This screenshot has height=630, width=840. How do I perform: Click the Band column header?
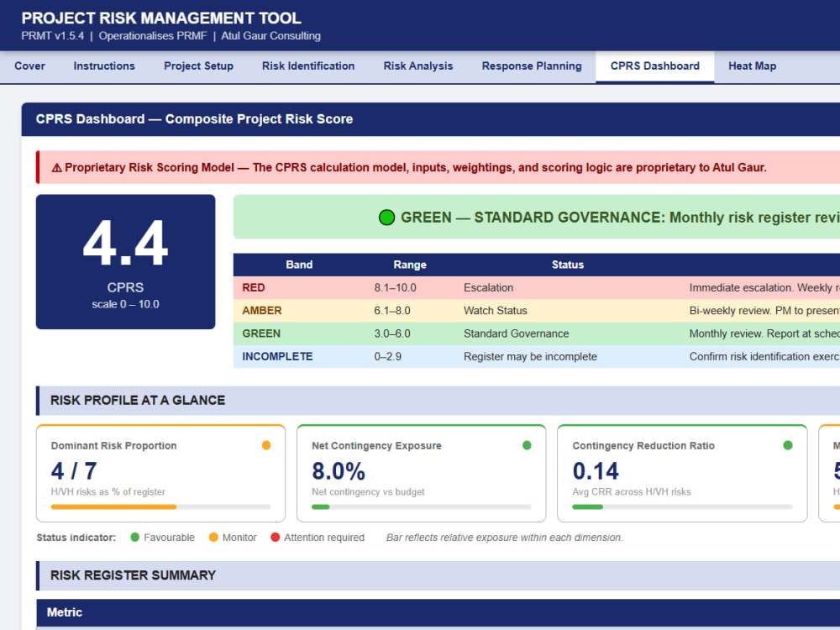coord(299,265)
